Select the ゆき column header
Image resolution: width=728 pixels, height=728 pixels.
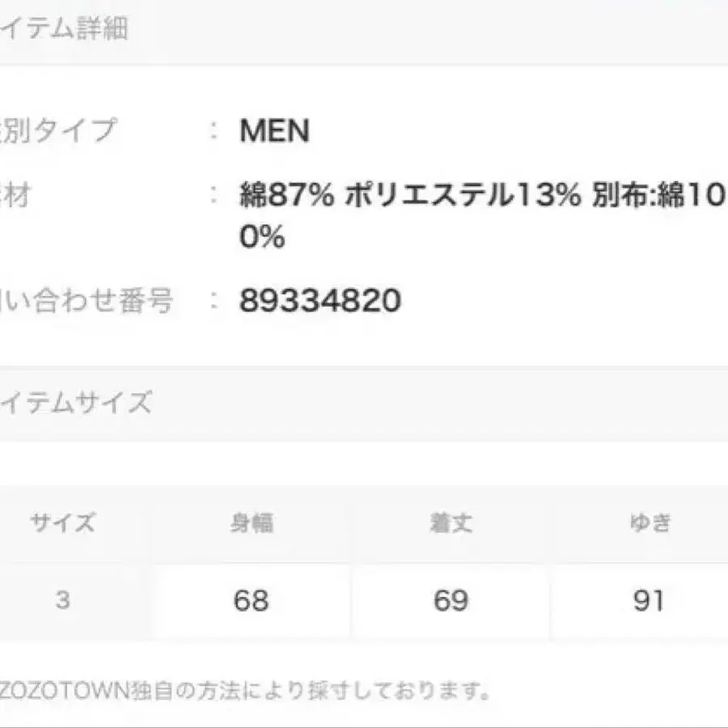pyautogui.click(x=650, y=523)
